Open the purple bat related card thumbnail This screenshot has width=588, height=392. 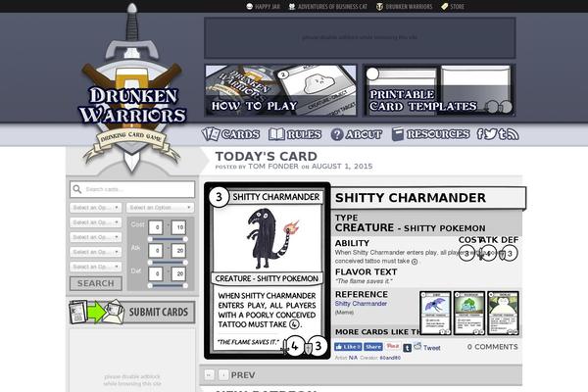[435, 313]
